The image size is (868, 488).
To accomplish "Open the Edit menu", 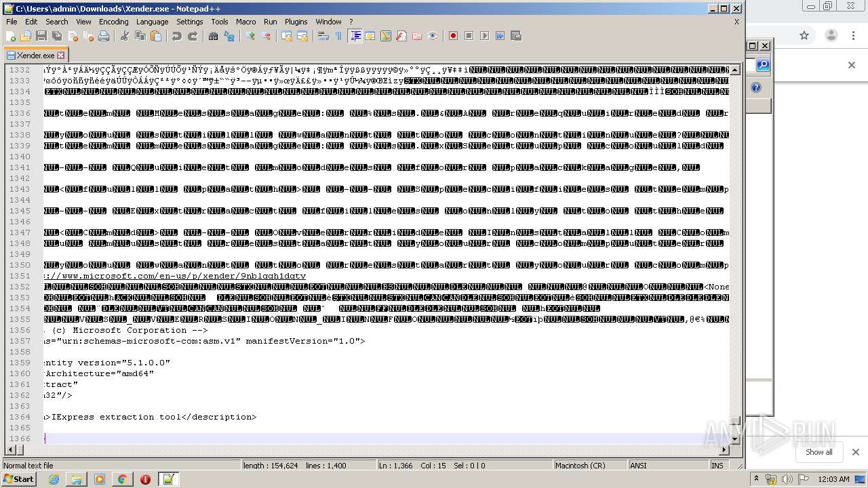I will click(x=31, y=22).
